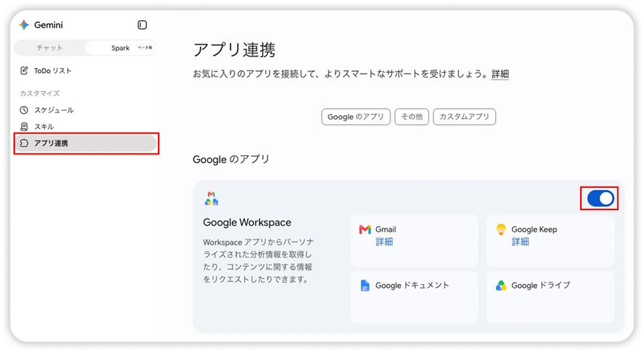
Task: Click the ToDo リスト edit icon
Action: click(24, 71)
